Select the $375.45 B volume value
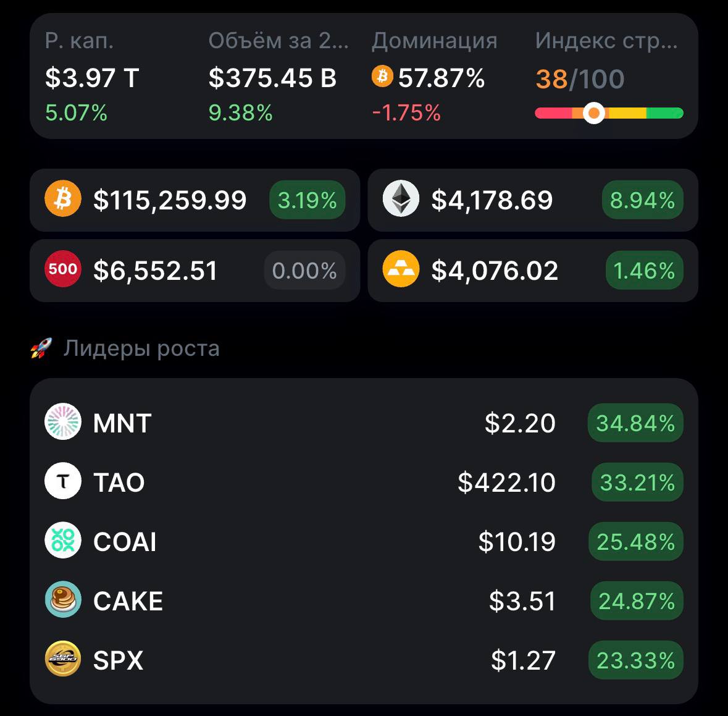728x716 pixels. (272, 78)
